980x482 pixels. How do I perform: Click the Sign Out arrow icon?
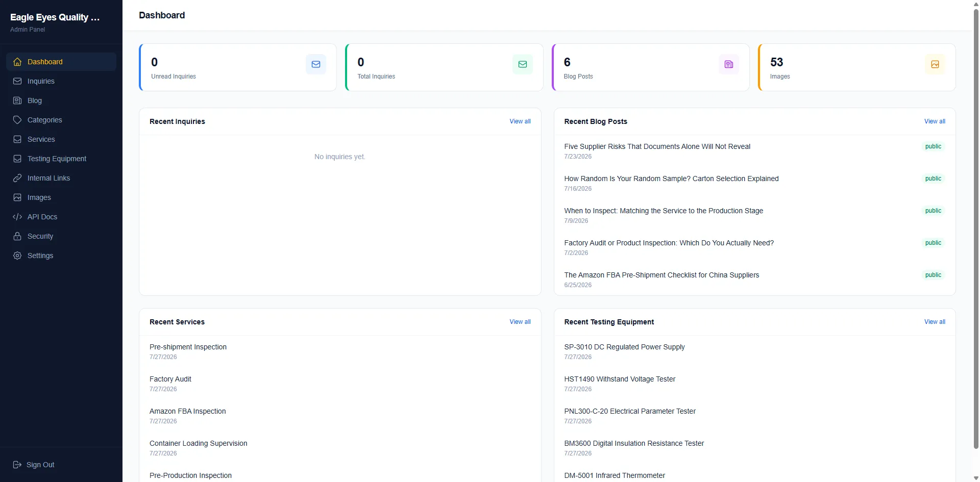pyautogui.click(x=17, y=465)
